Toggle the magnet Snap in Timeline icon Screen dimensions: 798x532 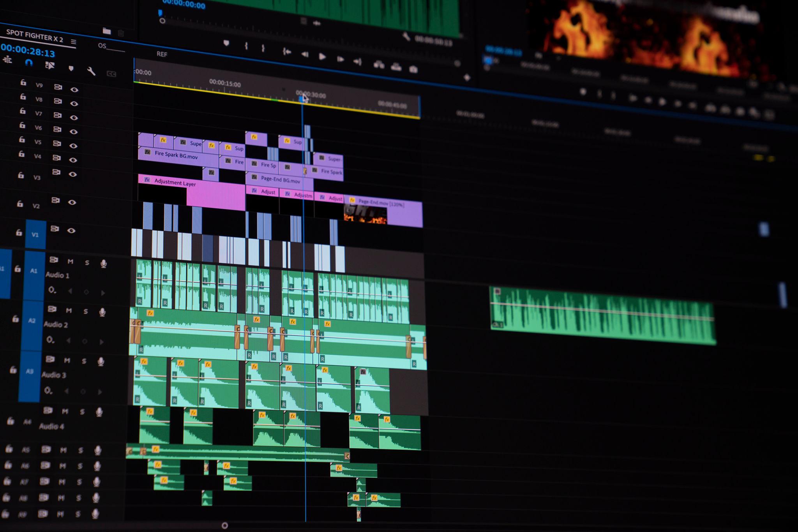pos(29,62)
